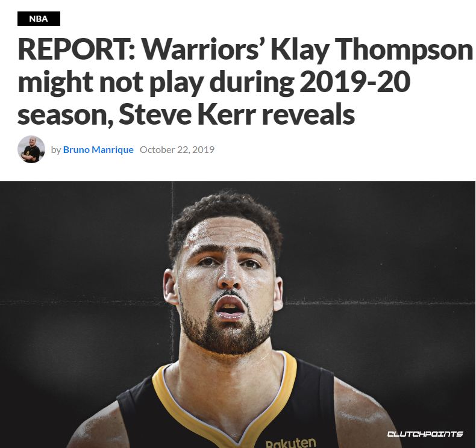Open the NBA category tag
Viewport: 476px width, 448px height.
point(39,19)
